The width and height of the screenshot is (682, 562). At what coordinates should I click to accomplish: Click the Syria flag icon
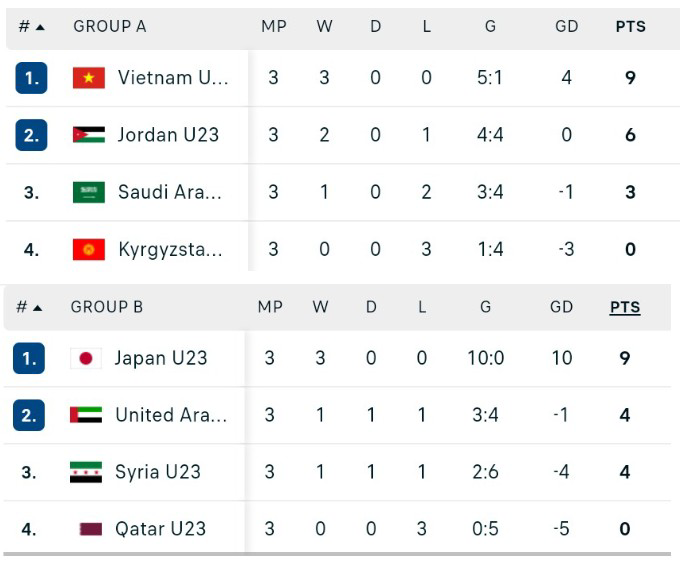click(x=86, y=472)
